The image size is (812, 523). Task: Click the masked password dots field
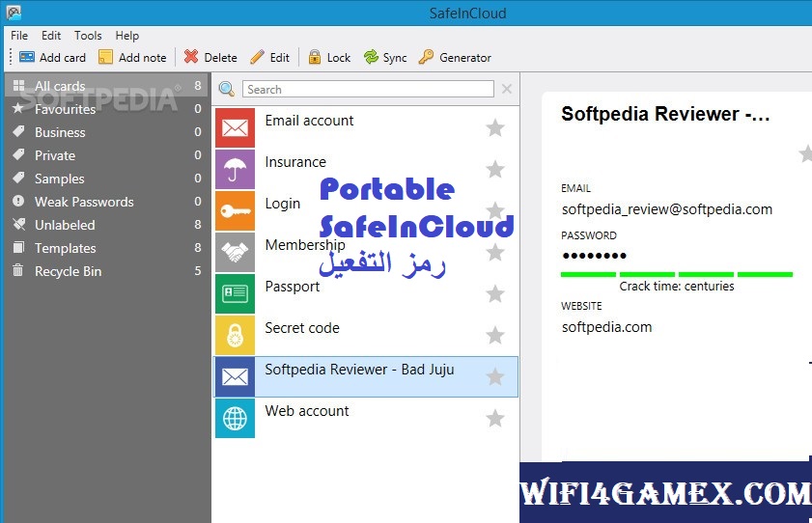594,255
